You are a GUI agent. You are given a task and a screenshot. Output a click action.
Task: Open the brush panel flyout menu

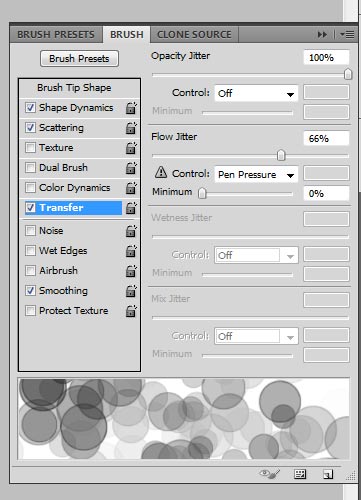347,34
